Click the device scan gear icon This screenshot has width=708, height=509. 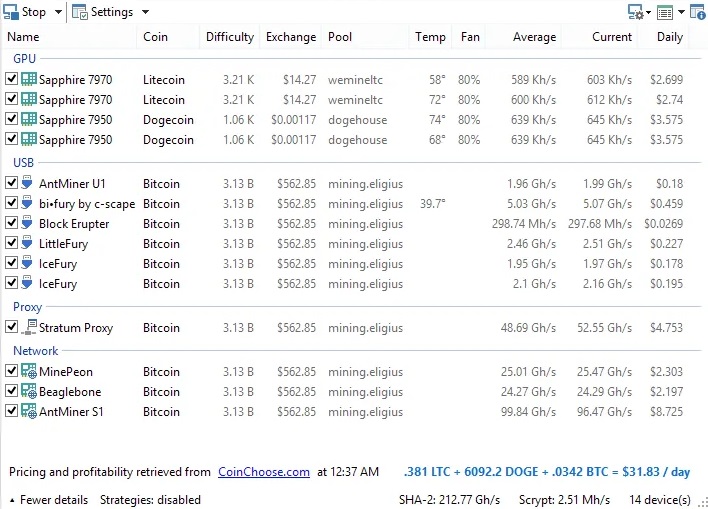point(636,12)
